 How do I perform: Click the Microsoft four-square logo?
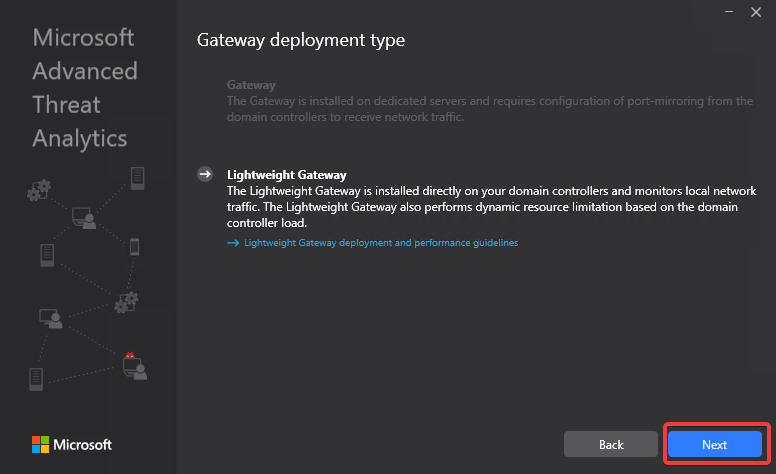(x=40, y=444)
